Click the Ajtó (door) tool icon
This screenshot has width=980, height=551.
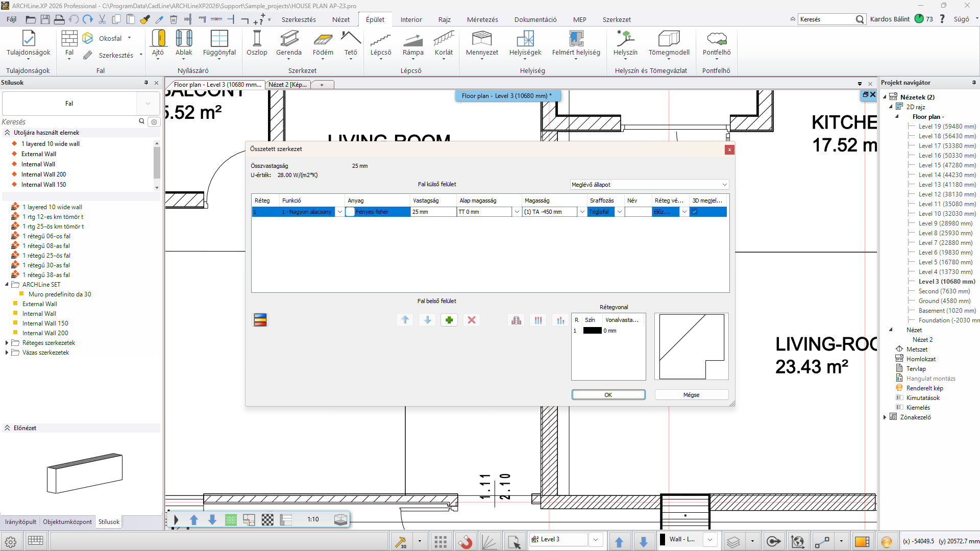point(158,39)
